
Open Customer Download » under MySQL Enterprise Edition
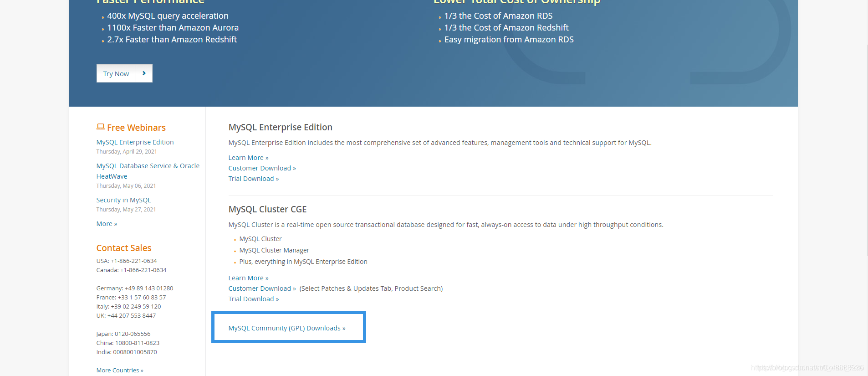pyautogui.click(x=262, y=168)
